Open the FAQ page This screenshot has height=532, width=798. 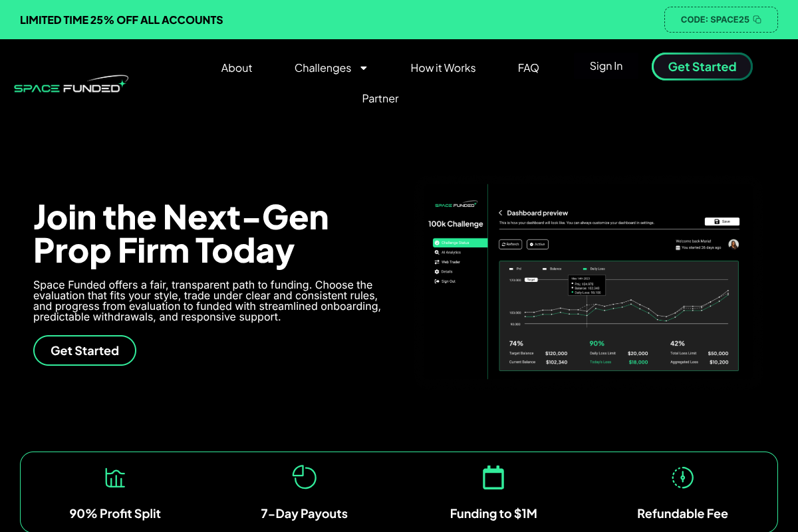[x=528, y=68]
